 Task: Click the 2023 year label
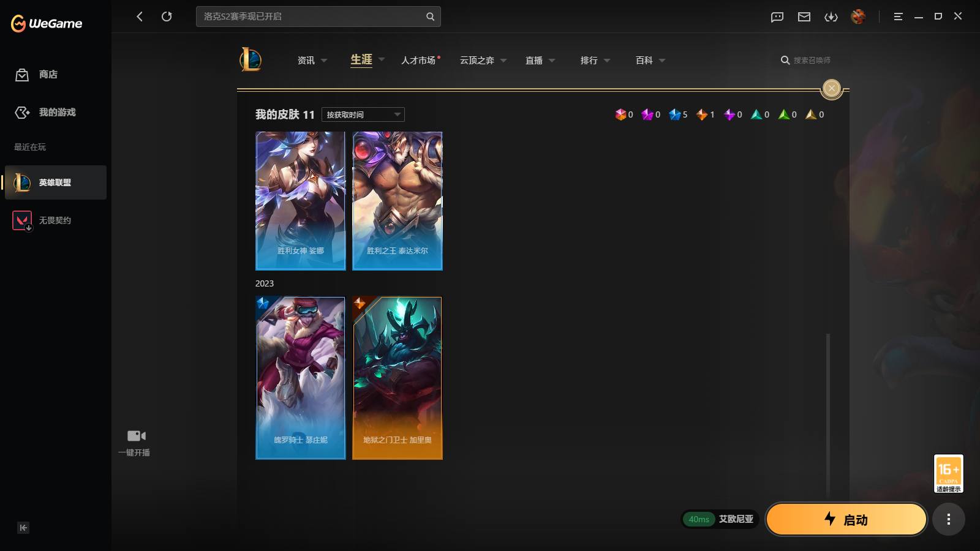tap(265, 283)
